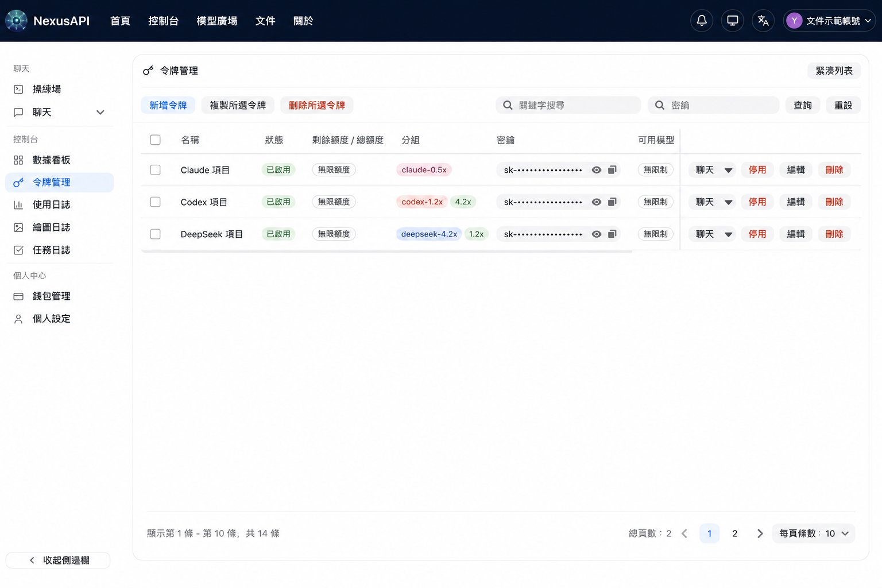This screenshot has width=882, height=588.
Task: Go to the previous page arrow
Action: click(x=684, y=533)
